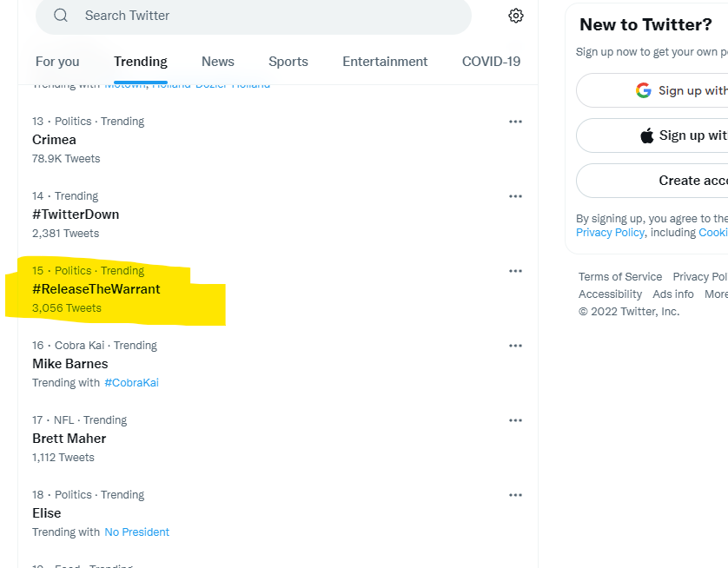
Task: Click the search magnifier icon
Action: (61, 16)
